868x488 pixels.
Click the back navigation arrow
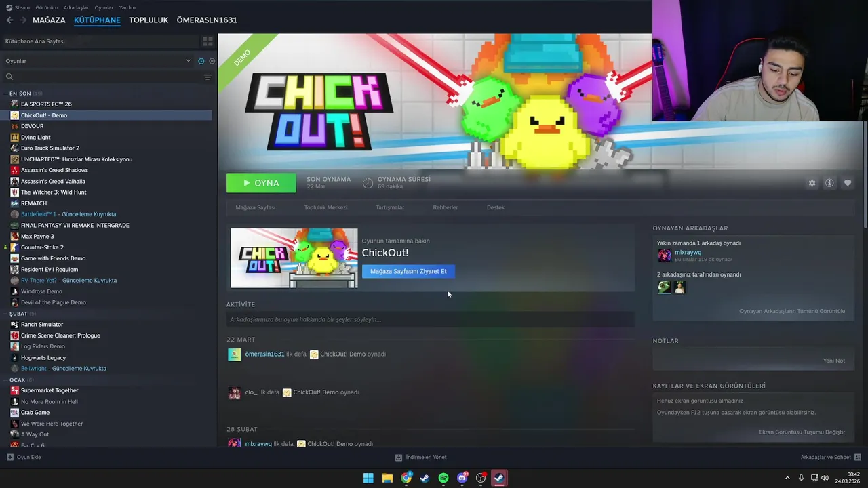tap(9, 20)
